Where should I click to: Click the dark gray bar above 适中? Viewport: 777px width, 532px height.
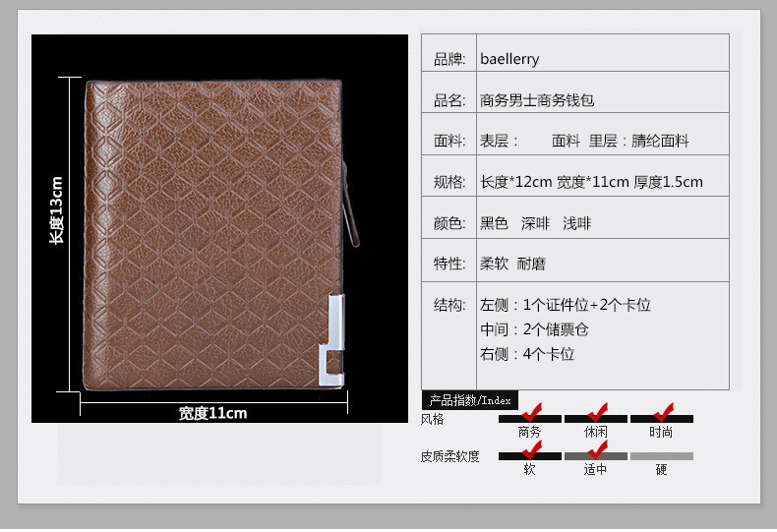596,456
